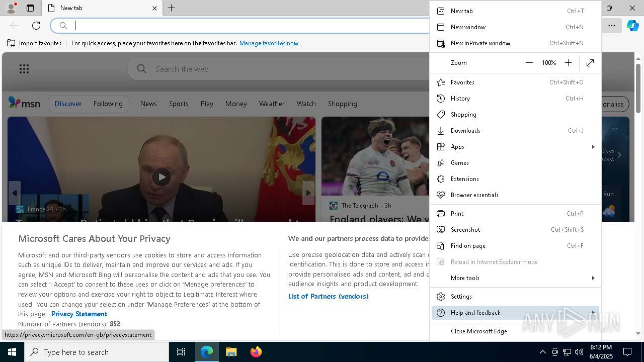Choose Close Microsoft Edge
644x362 pixels.
[515, 331]
